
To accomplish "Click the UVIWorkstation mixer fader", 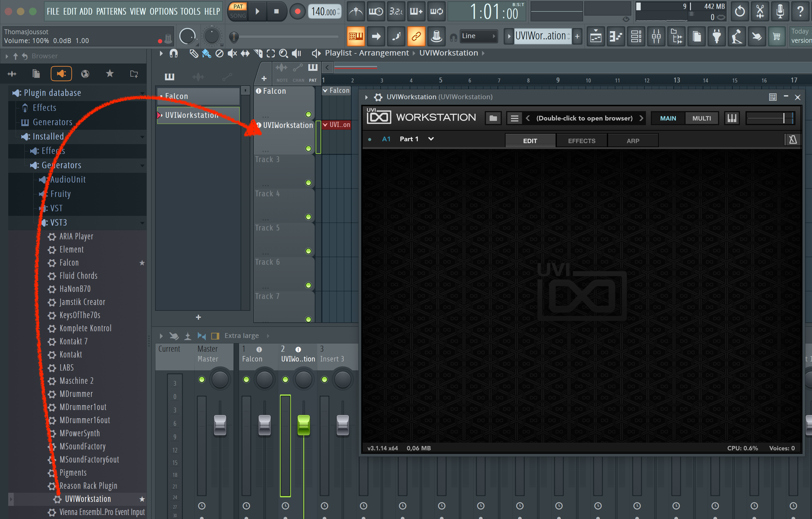I will (x=303, y=425).
